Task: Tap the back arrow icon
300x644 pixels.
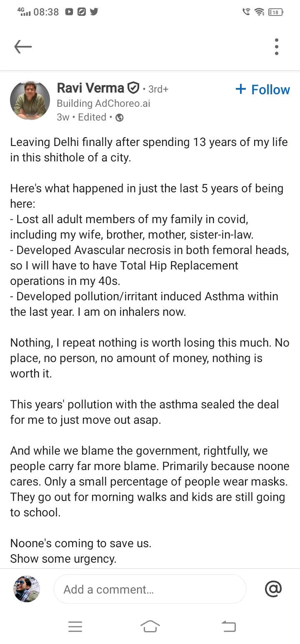Action: click(23, 47)
